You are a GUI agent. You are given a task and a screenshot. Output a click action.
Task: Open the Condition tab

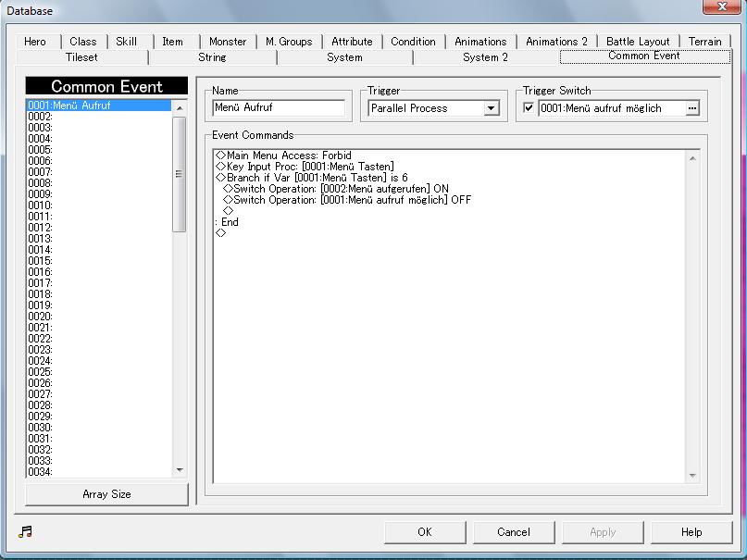pos(413,42)
